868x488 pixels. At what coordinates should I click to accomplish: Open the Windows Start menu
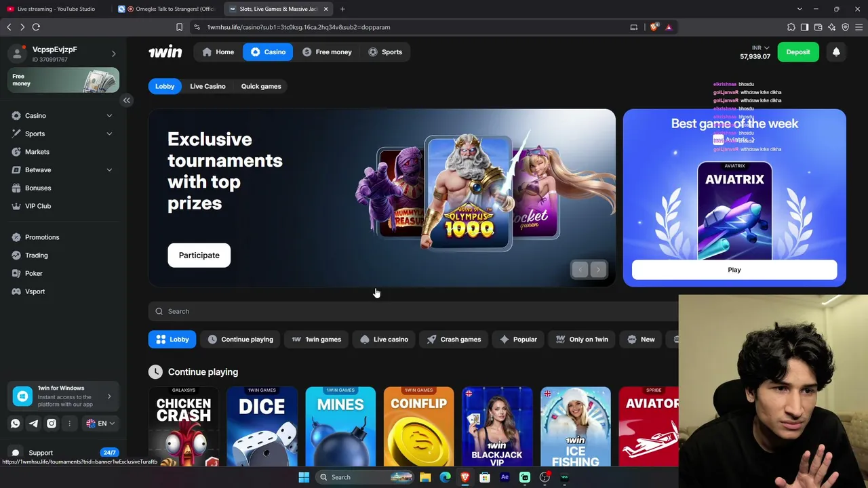tap(304, 477)
